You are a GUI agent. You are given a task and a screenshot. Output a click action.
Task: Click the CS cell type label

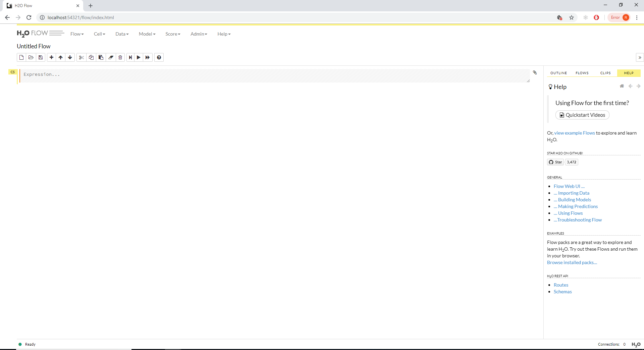coord(13,72)
